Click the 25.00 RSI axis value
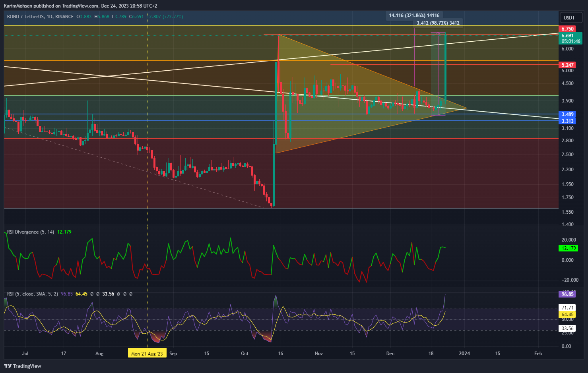The width and height of the screenshot is (588, 373). (x=567, y=333)
